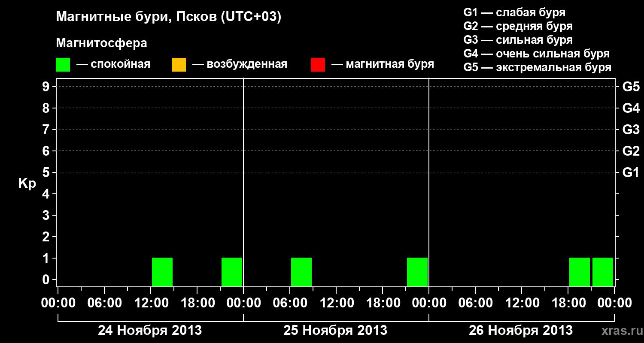The height and width of the screenshot is (343, 644).
Task: Click the G4 label on right axis
Action: (x=631, y=108)
